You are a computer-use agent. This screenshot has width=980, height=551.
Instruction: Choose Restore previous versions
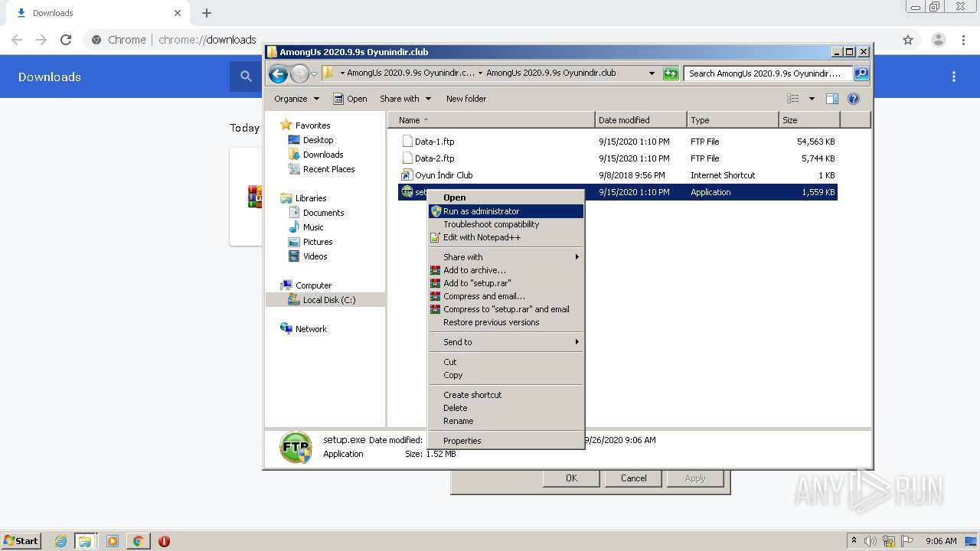click(x=506, y=322)
